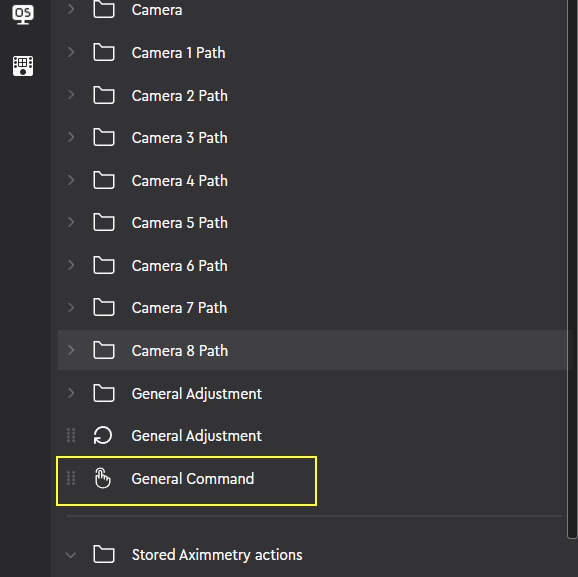Click the Camera 5 Path folder icon
578x577 pixels.
pyautogui.click(x=104, y=222)
